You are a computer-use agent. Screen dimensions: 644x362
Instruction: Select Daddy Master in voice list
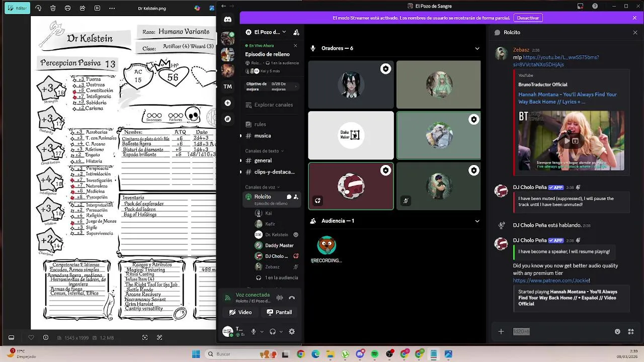point(276,245)
